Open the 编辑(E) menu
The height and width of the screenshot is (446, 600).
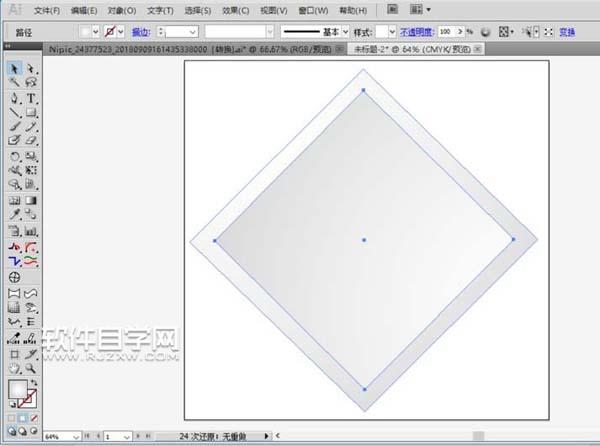[84, 11]
